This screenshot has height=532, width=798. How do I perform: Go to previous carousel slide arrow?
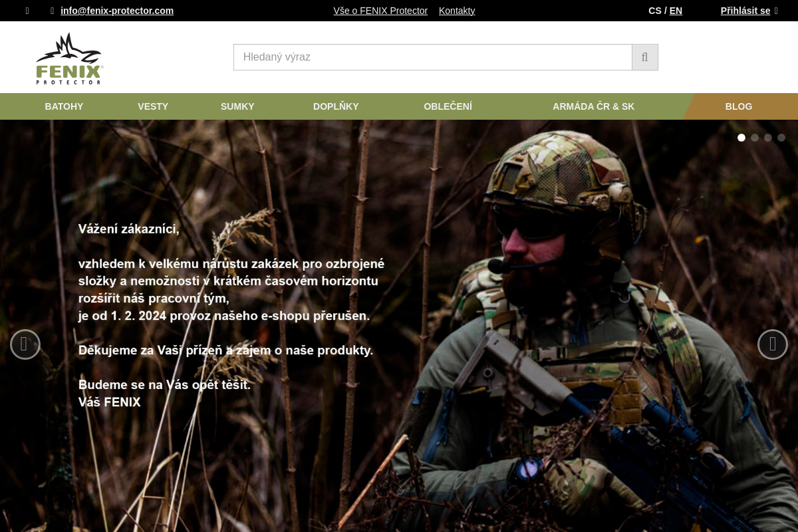click(25, 344)
